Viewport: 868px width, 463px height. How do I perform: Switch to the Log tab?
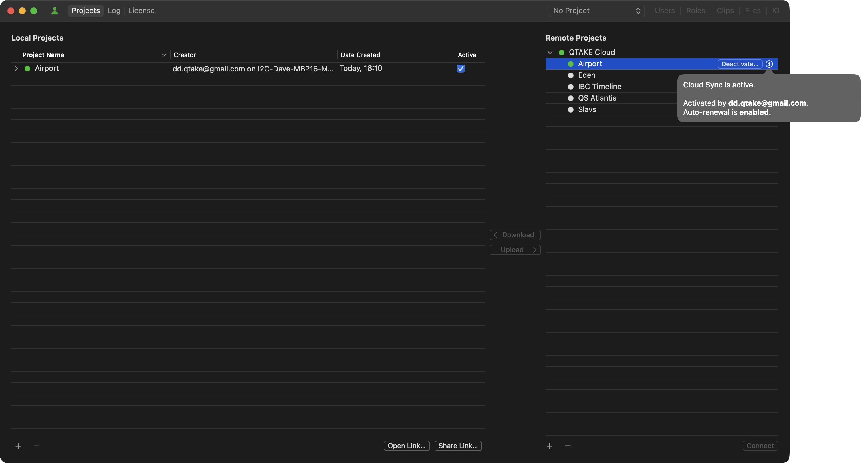click(x=114, y=11)
